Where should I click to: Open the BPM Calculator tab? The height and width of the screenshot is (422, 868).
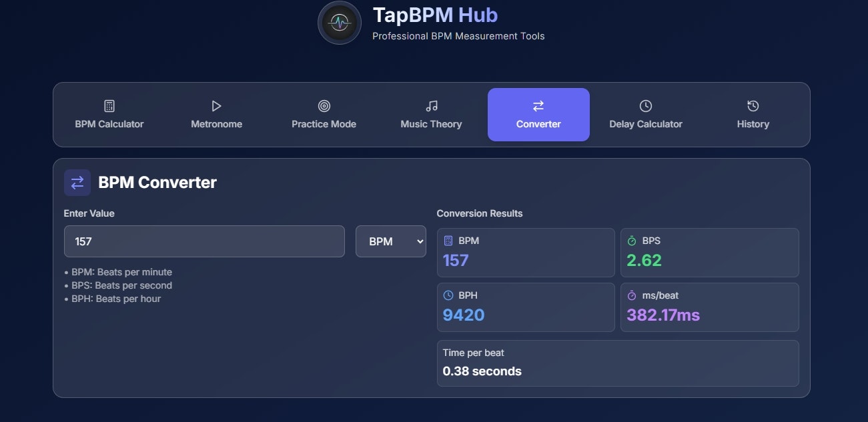point(109,115)
